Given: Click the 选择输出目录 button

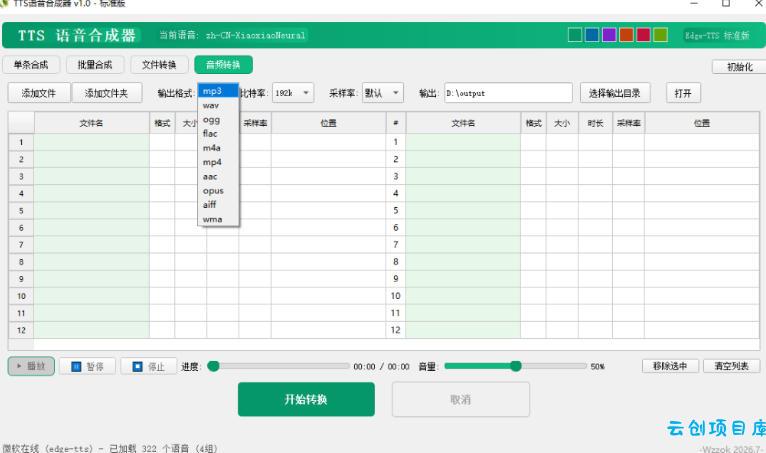Looking at the screenshot, I should pyautogui.click(x=615, y=93).
